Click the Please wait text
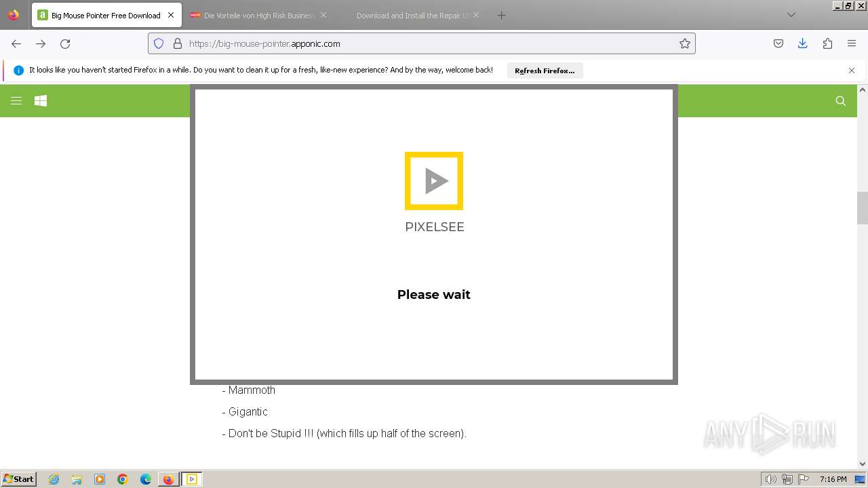This screenshot has height=488, width=868. pos(434,294)
